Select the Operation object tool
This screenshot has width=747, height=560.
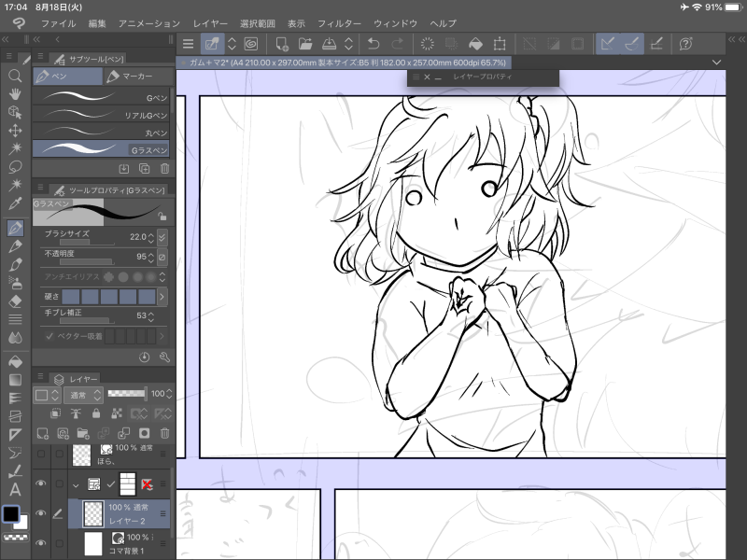(15, 112)
